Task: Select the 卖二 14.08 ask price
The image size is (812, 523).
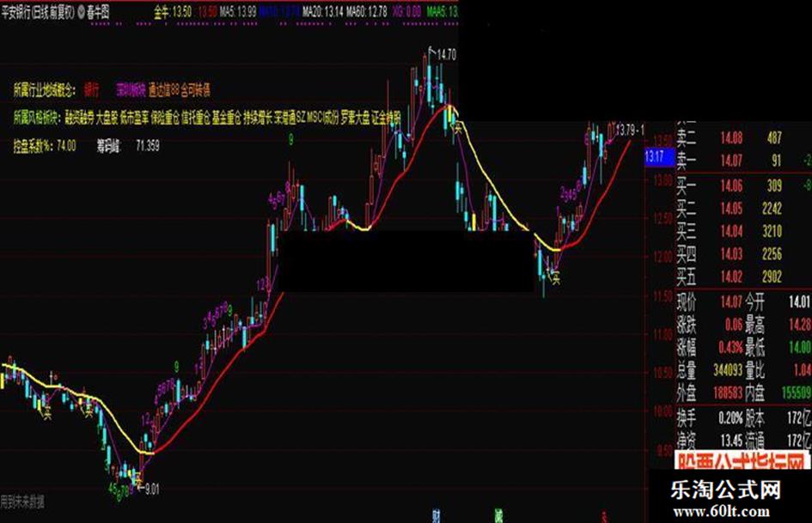Action: 731,138
